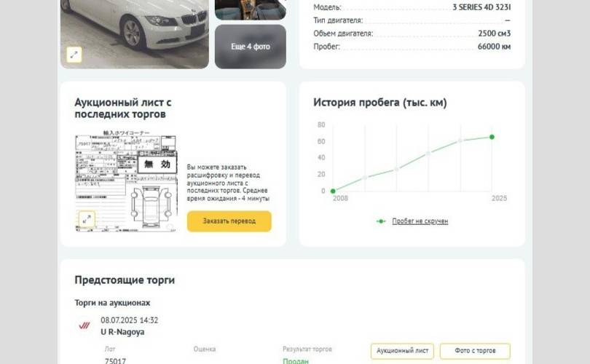This screenshot has width=590, height=364.
Task: Select the 60 thousand km chart point
Action: (x=460, y=141)
